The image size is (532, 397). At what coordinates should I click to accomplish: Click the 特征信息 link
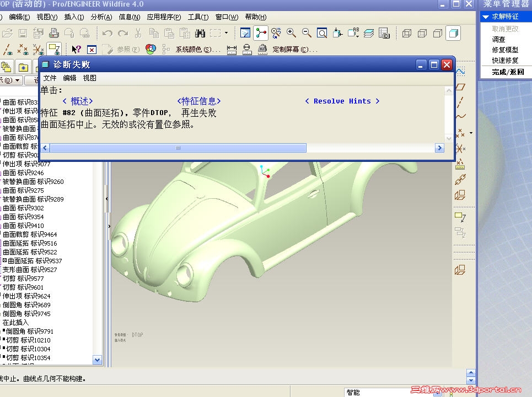tap(199, 101)
